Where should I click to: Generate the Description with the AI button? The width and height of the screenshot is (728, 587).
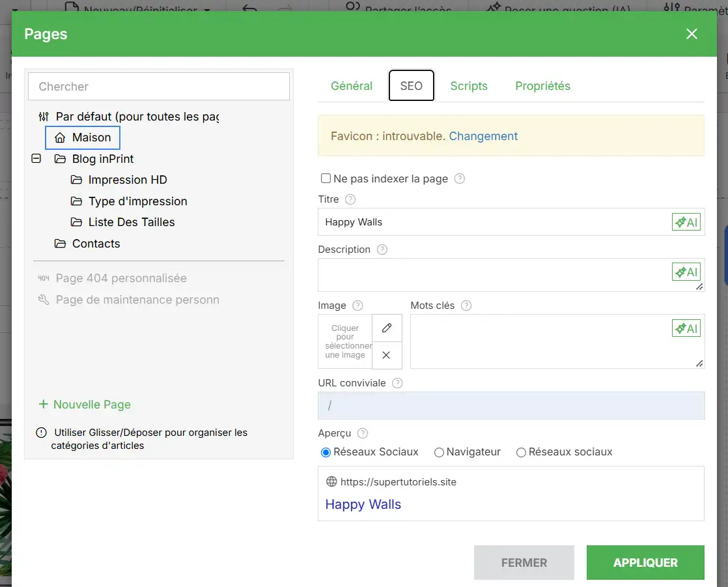pyautogui.click(x=686, y=272)
